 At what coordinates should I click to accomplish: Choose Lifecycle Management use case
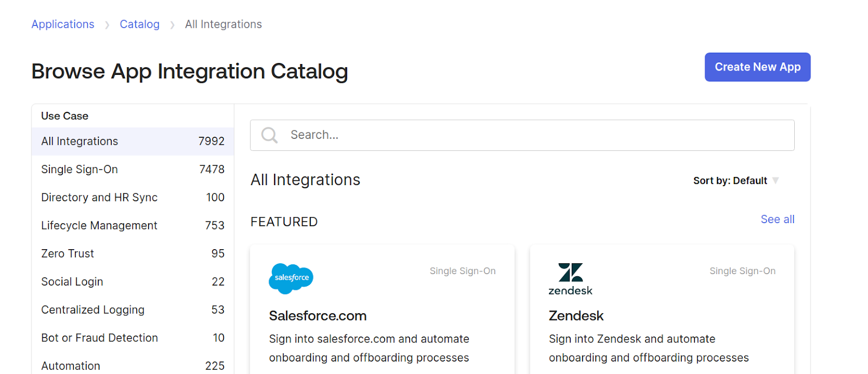click(x=99, y=226)
